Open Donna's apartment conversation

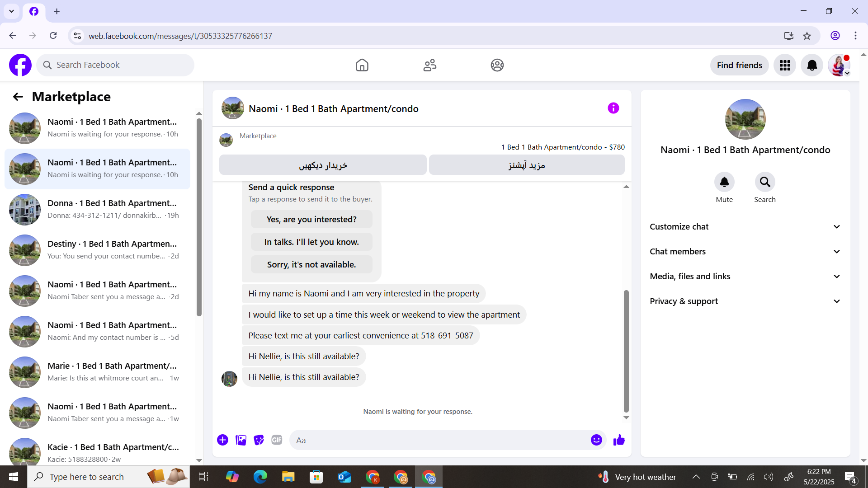point(97,210)
